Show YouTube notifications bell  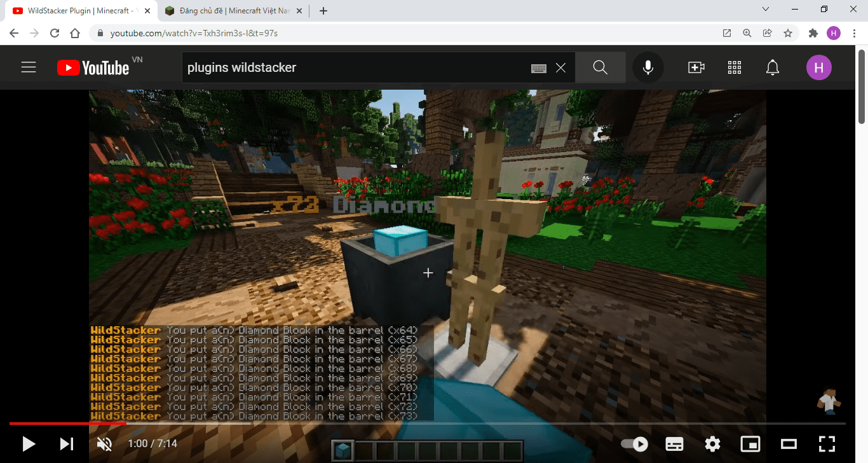tap(773, 67)
